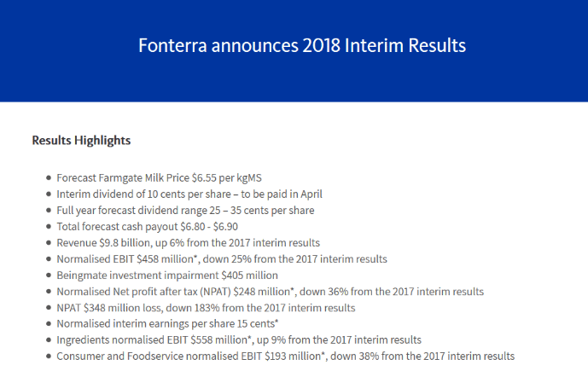Click the bullet beside Consumer and Foodservice line
588x371 pixels.
click(x=48, y=357)
